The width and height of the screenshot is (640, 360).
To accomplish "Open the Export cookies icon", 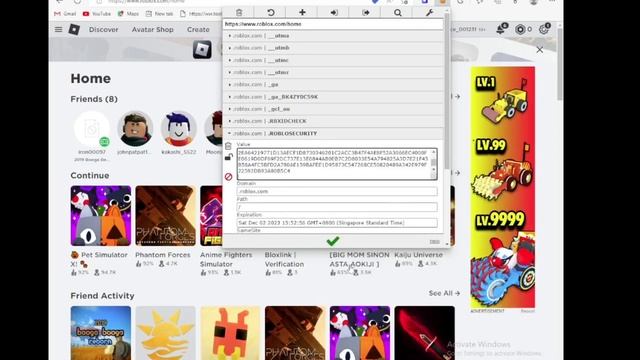I will point(366,13).
